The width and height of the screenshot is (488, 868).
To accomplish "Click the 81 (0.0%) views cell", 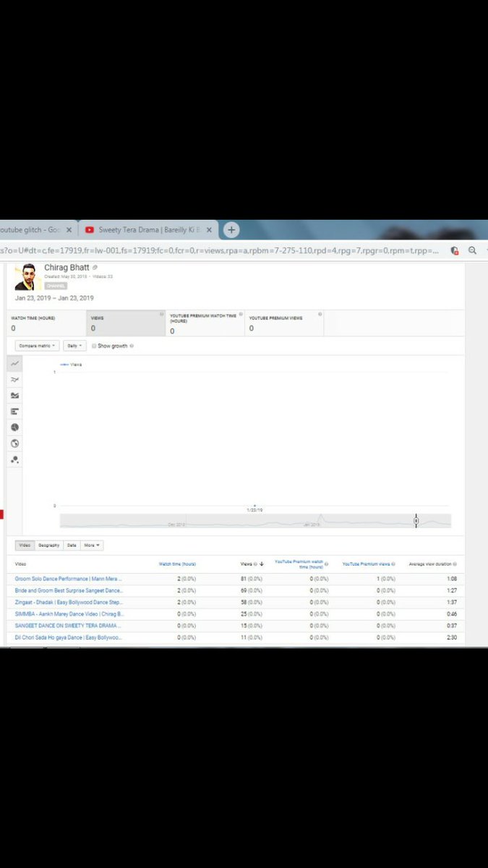I will 252,579.
